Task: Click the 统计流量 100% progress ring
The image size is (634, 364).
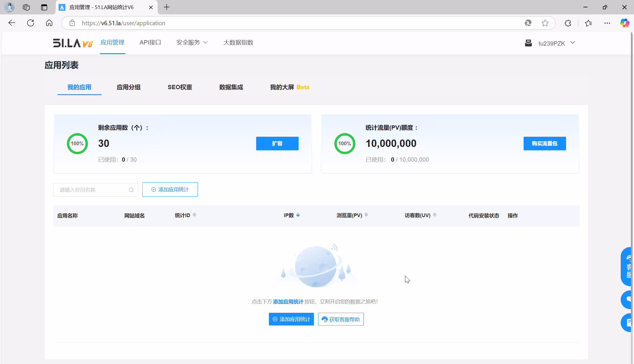Action: click(345, 144)
